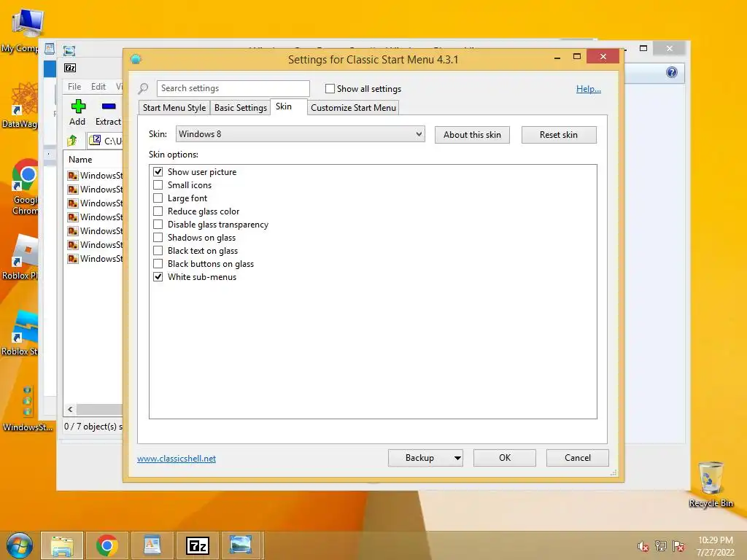Open the picture viewer taskbar icon

(x=241, y=545)
